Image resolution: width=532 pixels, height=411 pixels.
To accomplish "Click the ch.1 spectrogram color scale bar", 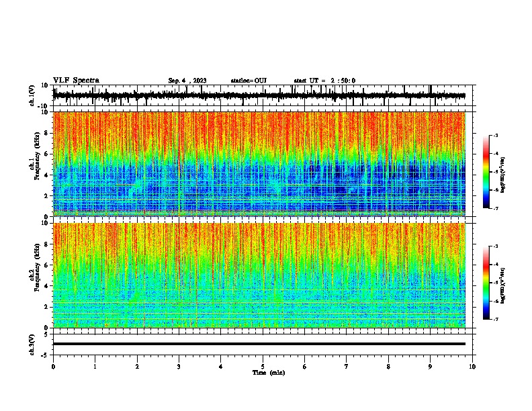I will tap(486, 172).
